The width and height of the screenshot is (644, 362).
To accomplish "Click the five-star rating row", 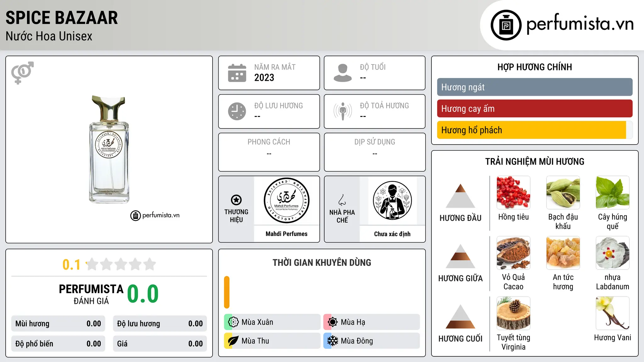I will point(121,264).
